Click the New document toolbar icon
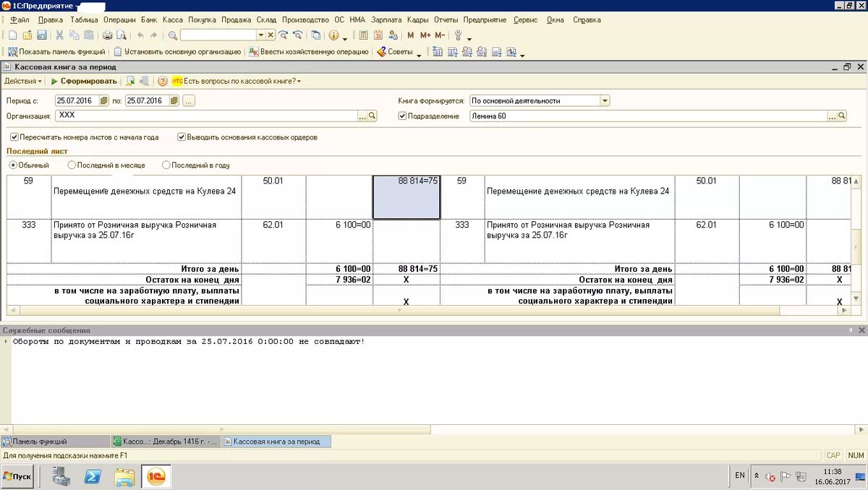 pos(13,35)
